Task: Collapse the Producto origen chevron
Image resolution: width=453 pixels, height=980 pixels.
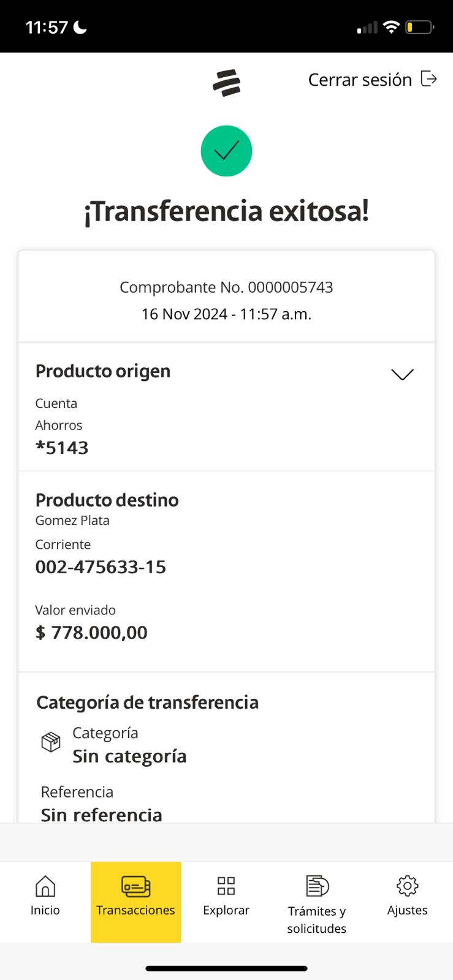Action: click(402, 374)
